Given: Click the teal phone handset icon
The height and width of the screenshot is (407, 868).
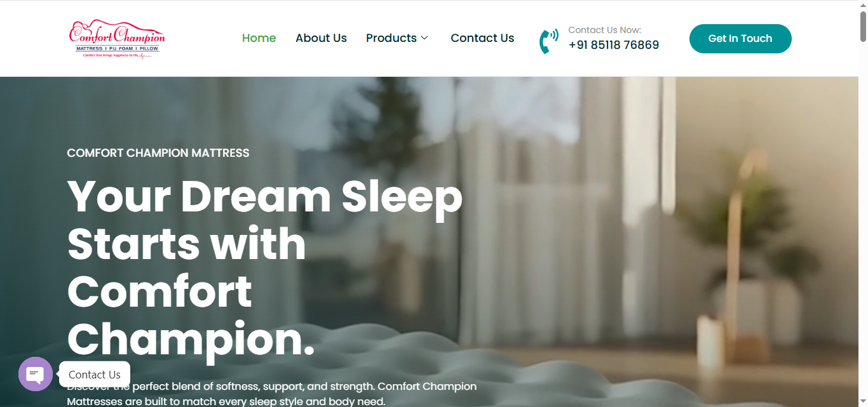Looking at the screenshot, I should pyautogui.click(x=548, y=41).
